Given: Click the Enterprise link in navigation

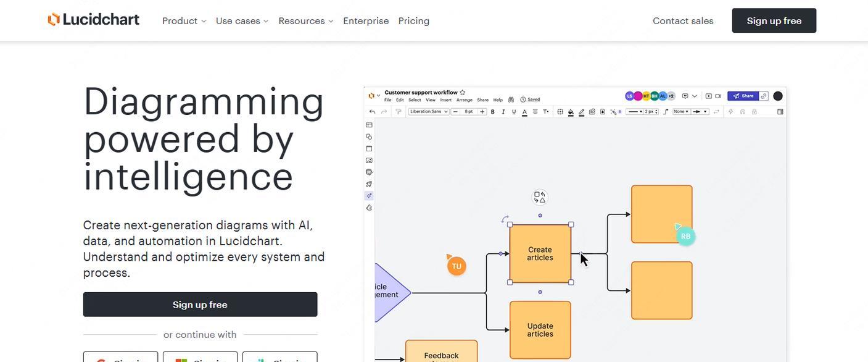Looking at the screenshot, I should pyautogui.click(x=366, y=20).
